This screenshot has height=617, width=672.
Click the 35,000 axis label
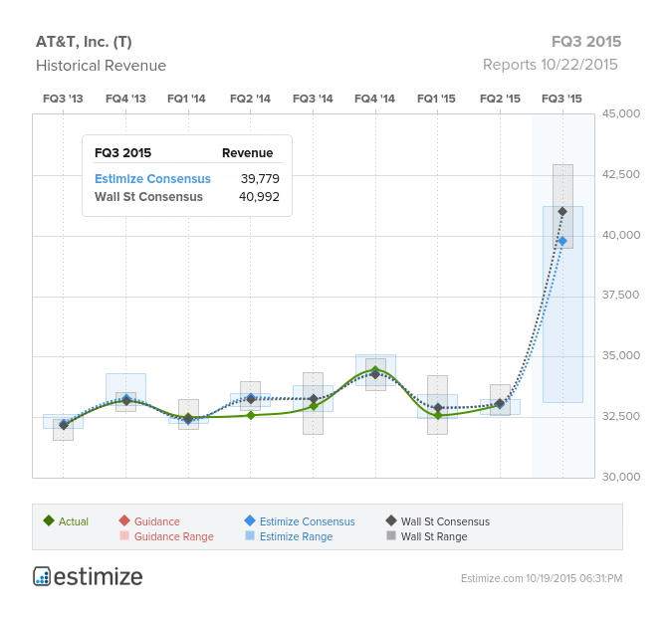click(x=621, y=355)
